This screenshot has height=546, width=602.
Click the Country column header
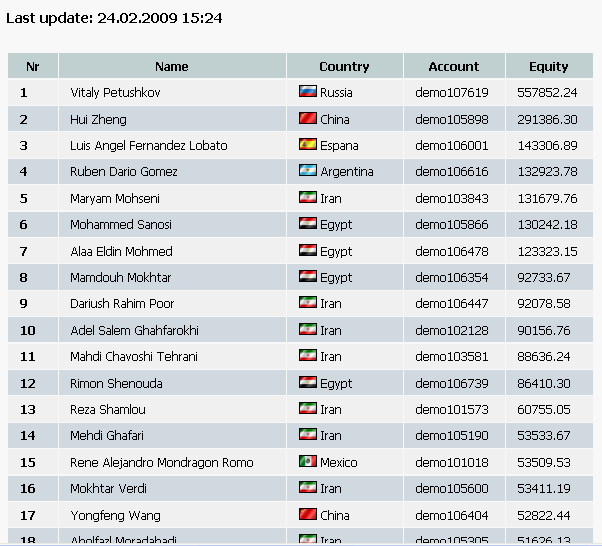(x=344, y=67)
